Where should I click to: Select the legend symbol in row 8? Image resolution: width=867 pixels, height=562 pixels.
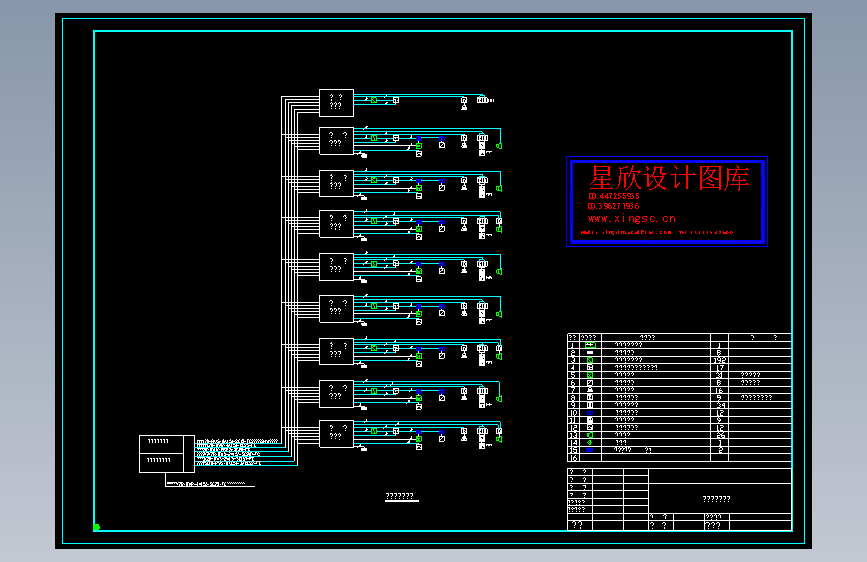coord(590,398)
